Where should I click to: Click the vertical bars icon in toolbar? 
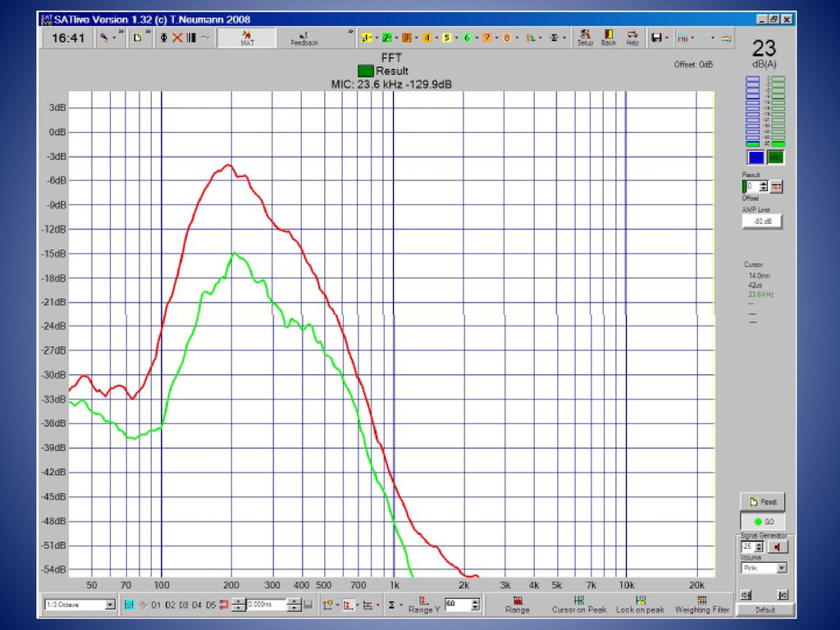pos(190,38)
